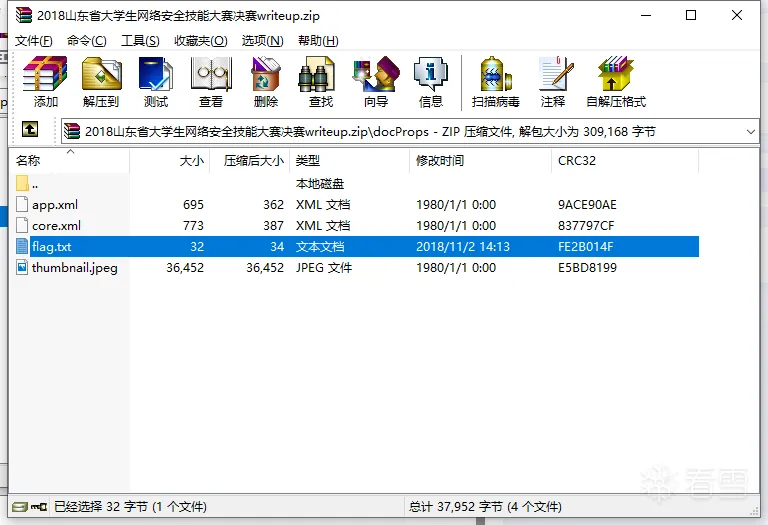The image size is (768, 525).
Task: Open the File (文件) menu
Action: 33,41
